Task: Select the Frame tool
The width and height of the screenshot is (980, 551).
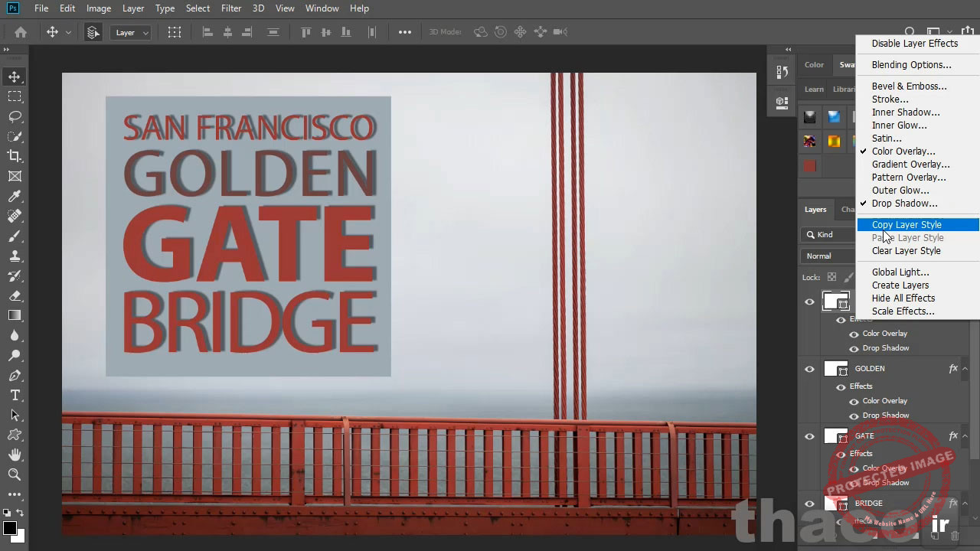Action: tap(15, 176)
